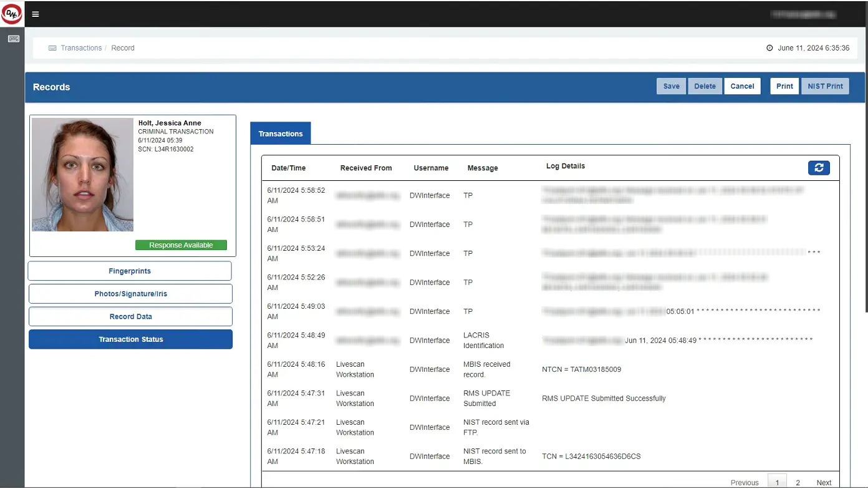Open the Transactions breadcrumb link
Screen dimensions: 868x489
pos(81,48)
